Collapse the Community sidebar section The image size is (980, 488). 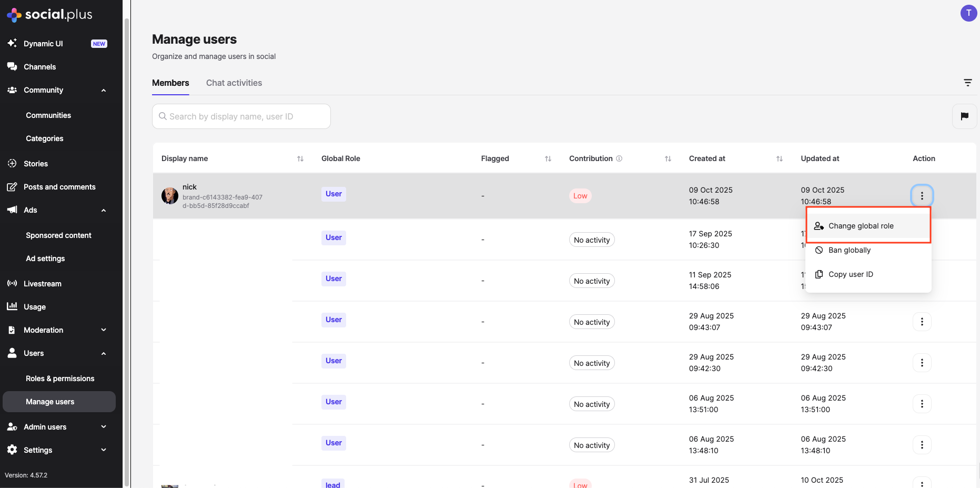pos(104,90)
